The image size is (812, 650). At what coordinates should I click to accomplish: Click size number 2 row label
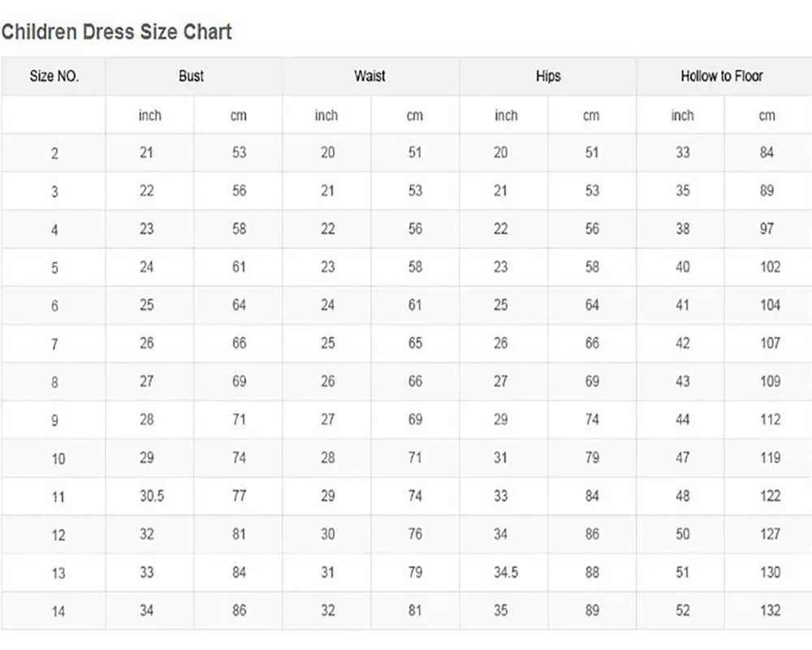(54, 154)
